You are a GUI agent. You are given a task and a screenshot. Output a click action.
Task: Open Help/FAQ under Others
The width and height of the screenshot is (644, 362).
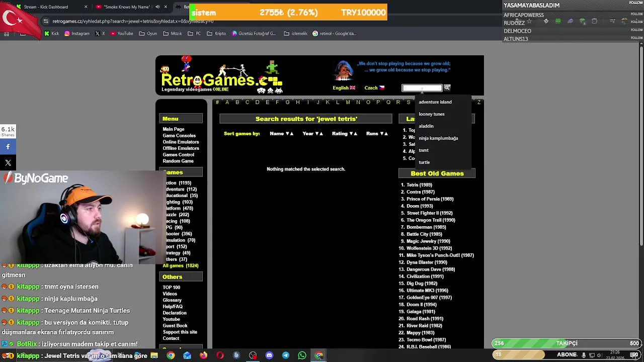click(x=173, y=307)
